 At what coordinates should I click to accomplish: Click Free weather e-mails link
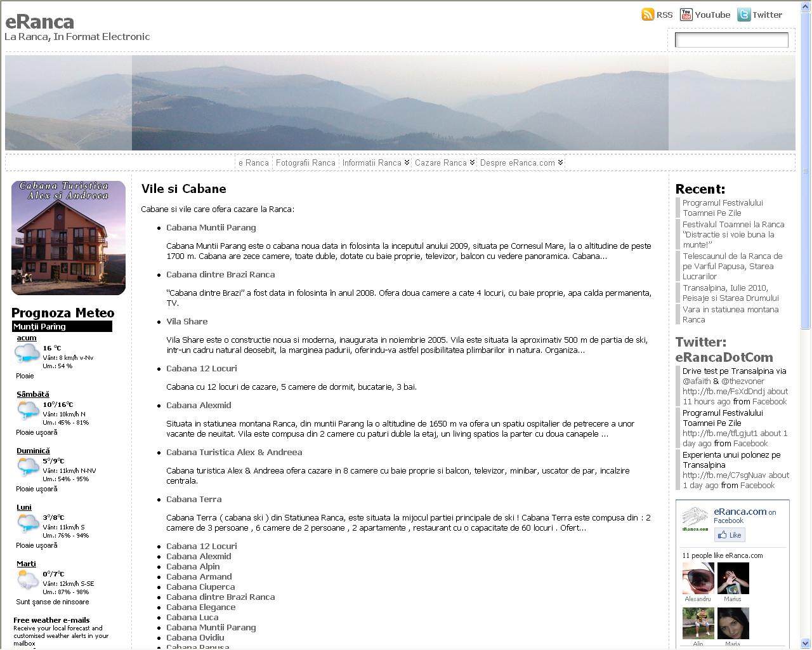point(51,620)
